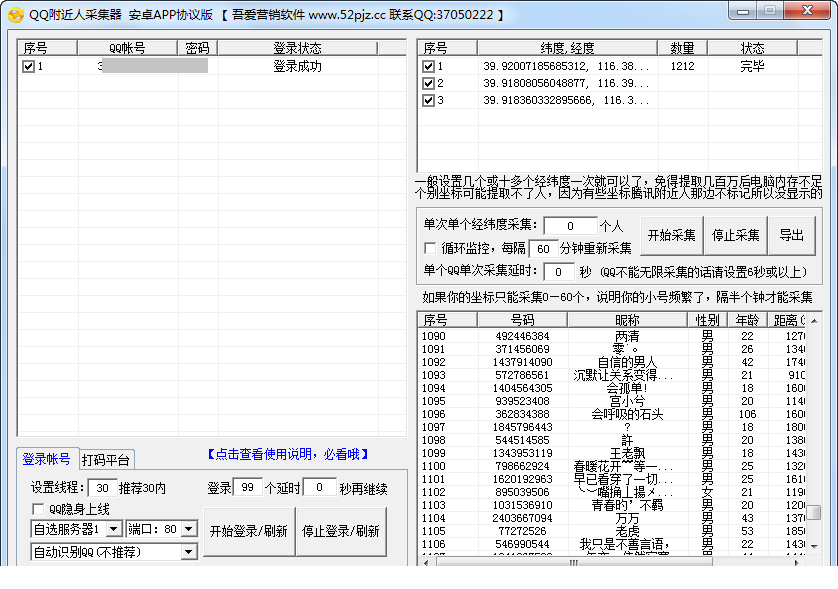Click the 号码 column header in results

[x=522, y=320]
